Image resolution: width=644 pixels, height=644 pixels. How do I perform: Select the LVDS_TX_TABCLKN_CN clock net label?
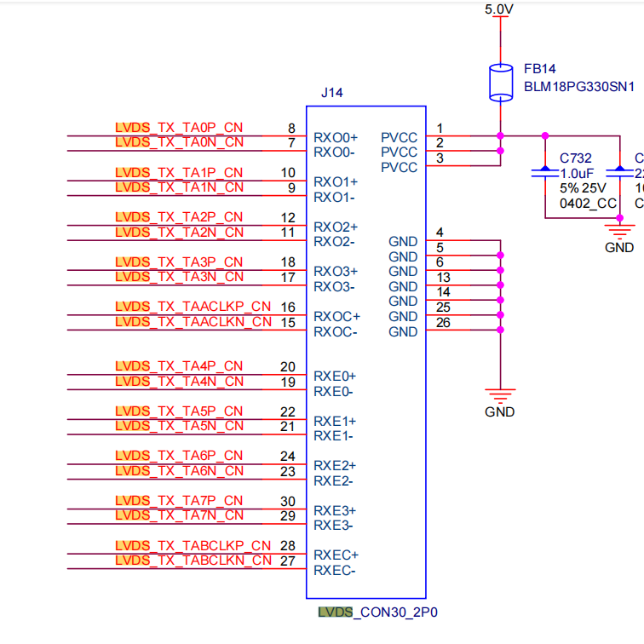[193, 561]
